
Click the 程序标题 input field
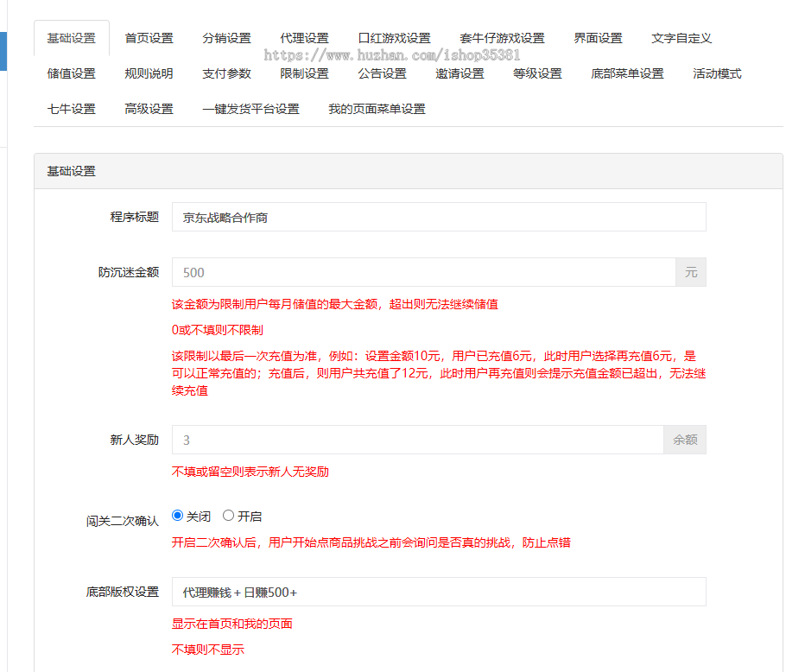point(439,217)
